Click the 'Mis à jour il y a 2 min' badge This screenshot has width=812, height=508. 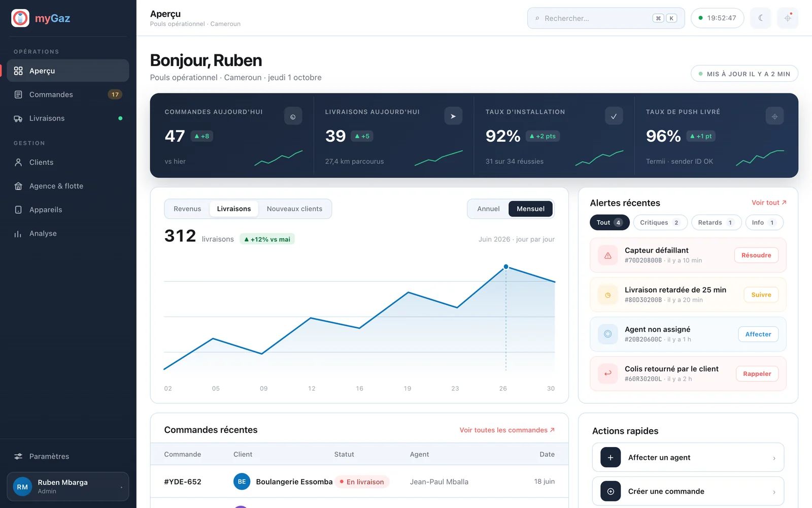coord(744,74)
